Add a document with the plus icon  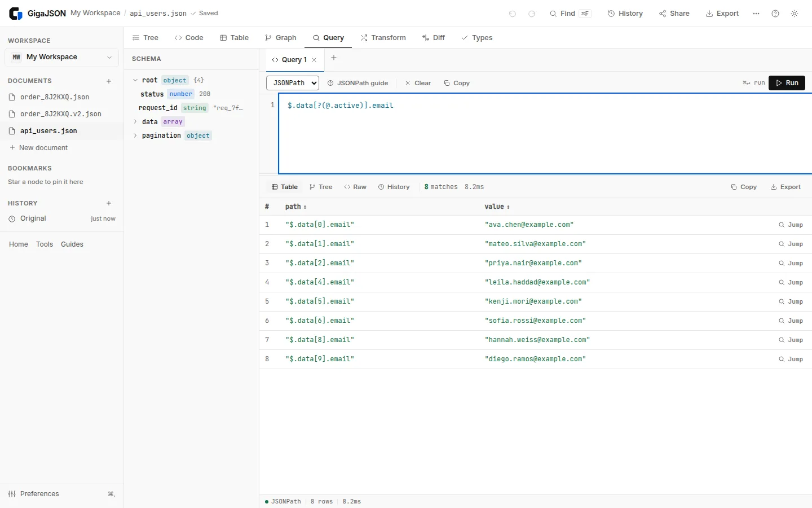pos(109,81)
